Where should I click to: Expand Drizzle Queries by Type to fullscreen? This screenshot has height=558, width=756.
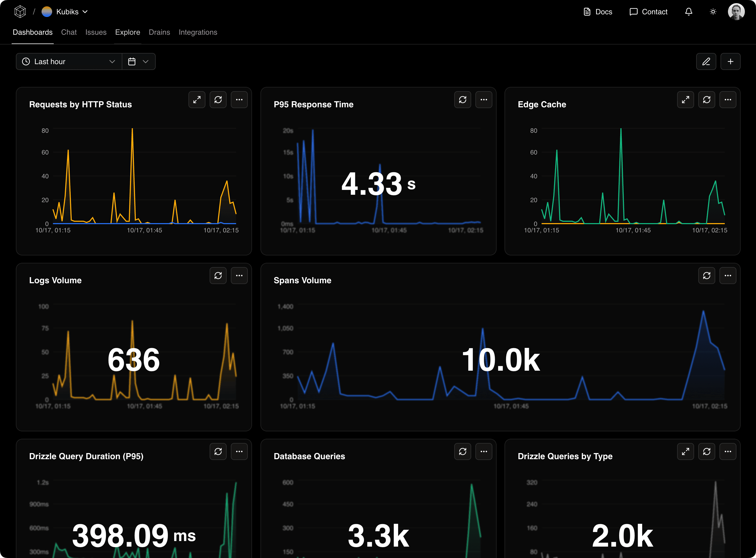pyautogui.click(x=686, y=451)
